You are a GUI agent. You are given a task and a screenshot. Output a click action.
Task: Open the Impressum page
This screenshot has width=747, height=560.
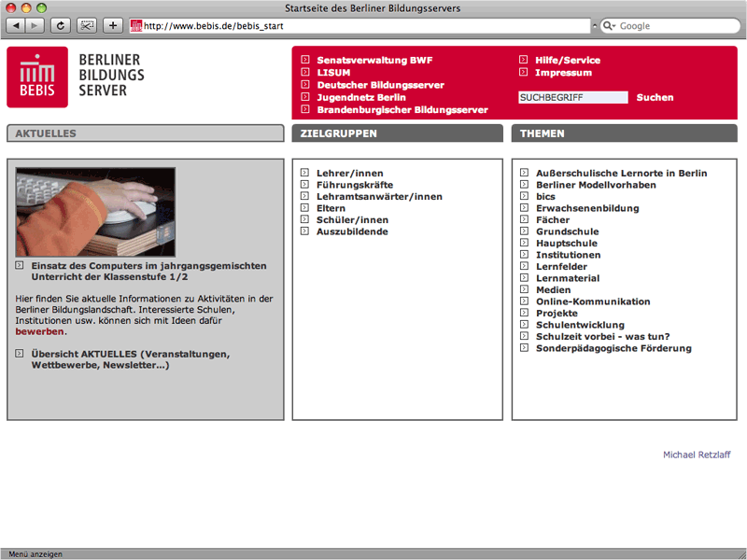[x=563, y=72]
